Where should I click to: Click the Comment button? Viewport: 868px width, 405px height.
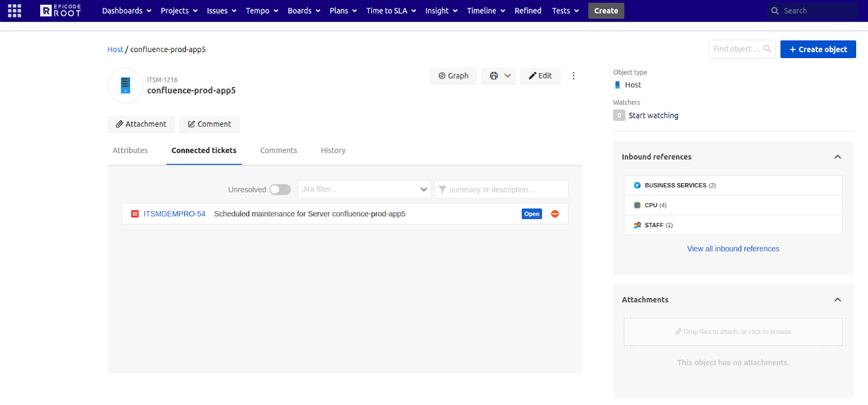tap(209, 124)
